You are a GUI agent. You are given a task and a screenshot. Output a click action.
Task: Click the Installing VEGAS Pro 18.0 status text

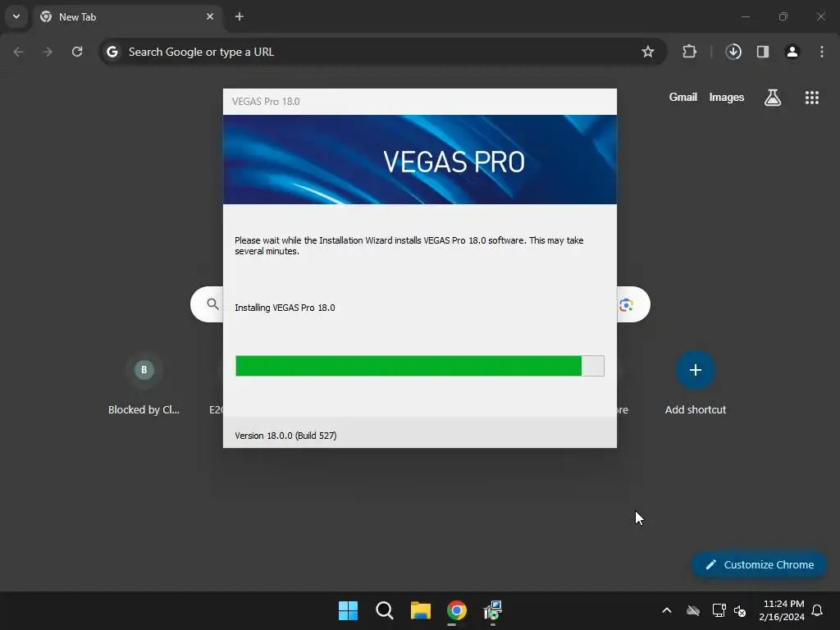pos(285,308)
